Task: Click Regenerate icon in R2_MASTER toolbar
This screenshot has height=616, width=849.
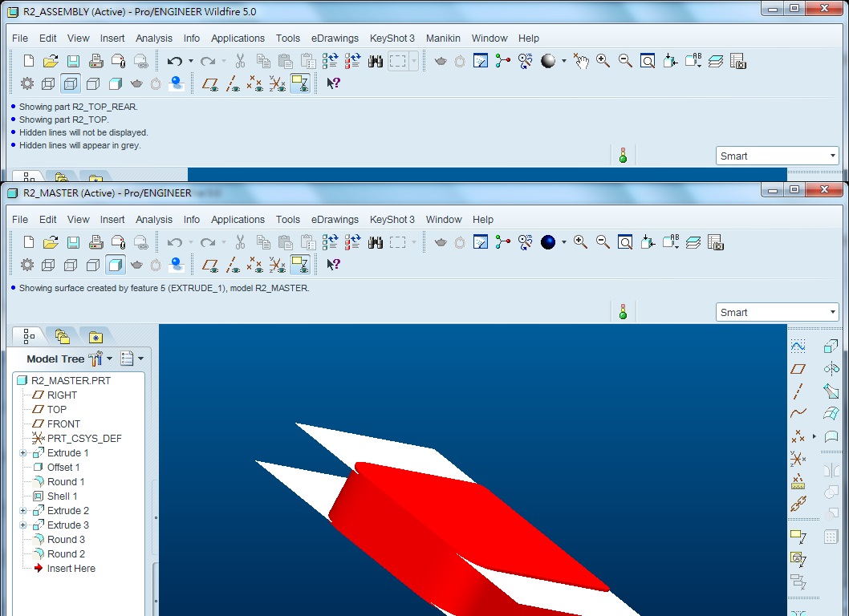Action: pos(331,242)
